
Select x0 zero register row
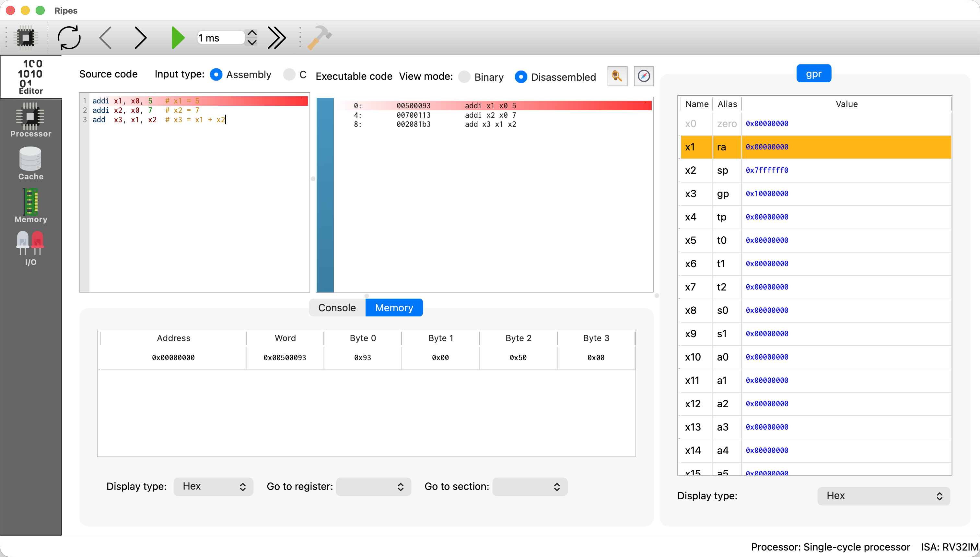tap(816, 124)
